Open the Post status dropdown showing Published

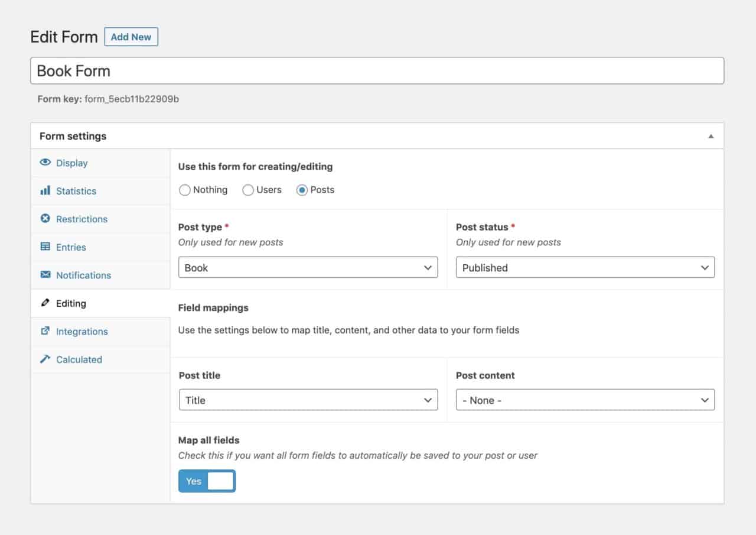pos(585,267)
